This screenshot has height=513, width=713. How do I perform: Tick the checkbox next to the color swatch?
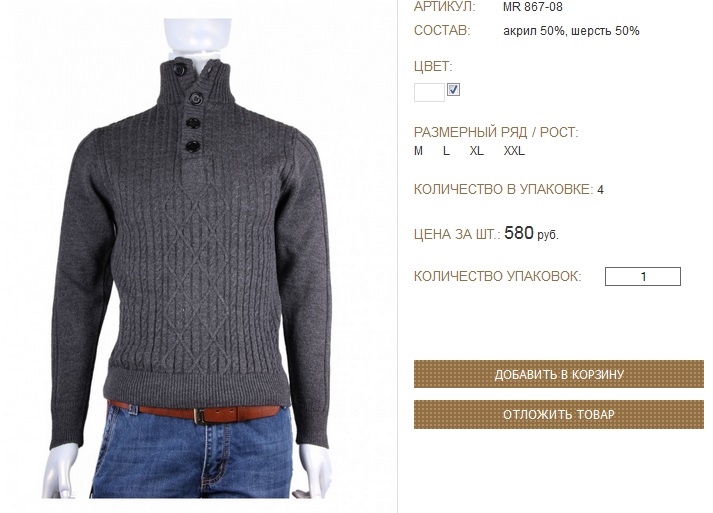coord(453,90)
